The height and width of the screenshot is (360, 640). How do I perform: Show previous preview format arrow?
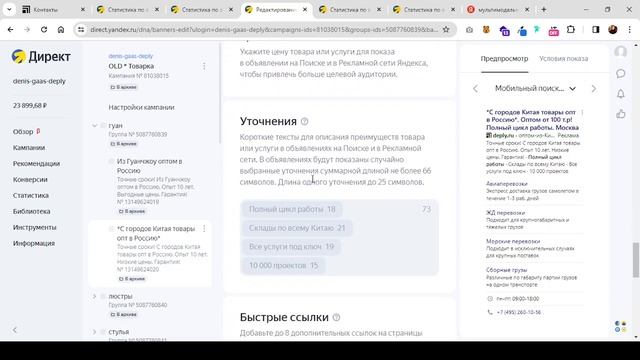475,89
